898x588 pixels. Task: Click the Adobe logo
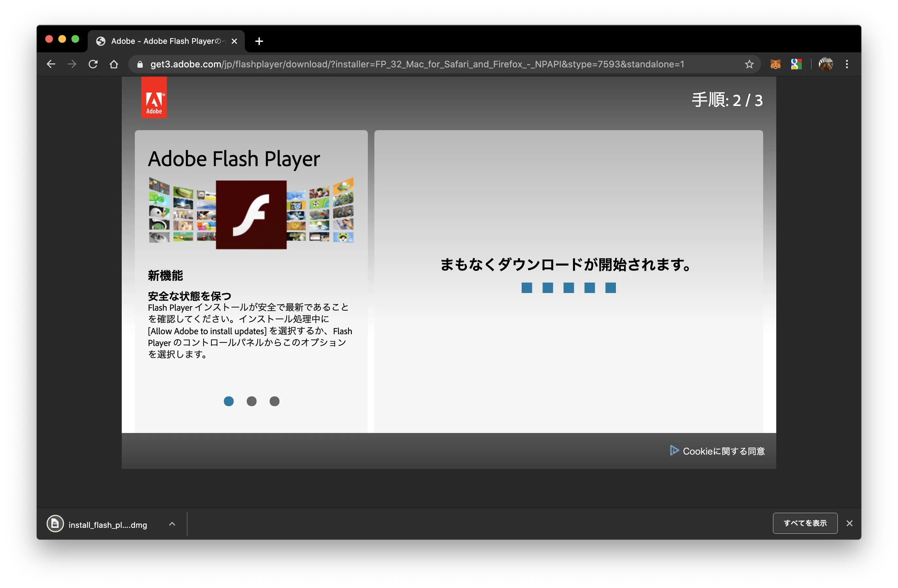click(154, 97)
